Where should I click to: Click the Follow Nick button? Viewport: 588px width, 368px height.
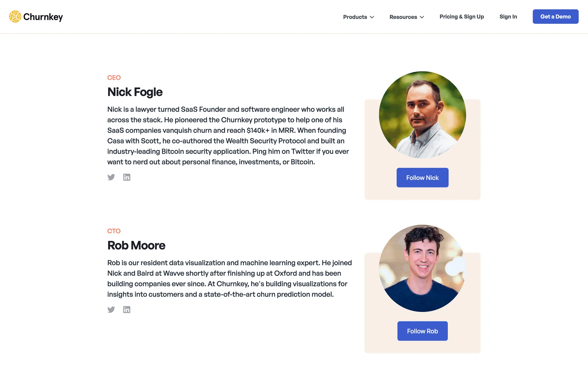point(422,178)
